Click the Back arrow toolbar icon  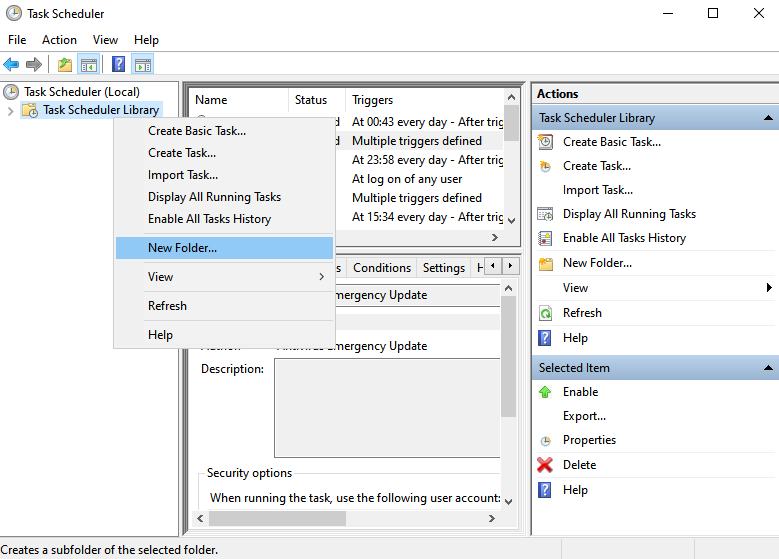(x=12, y=65)
